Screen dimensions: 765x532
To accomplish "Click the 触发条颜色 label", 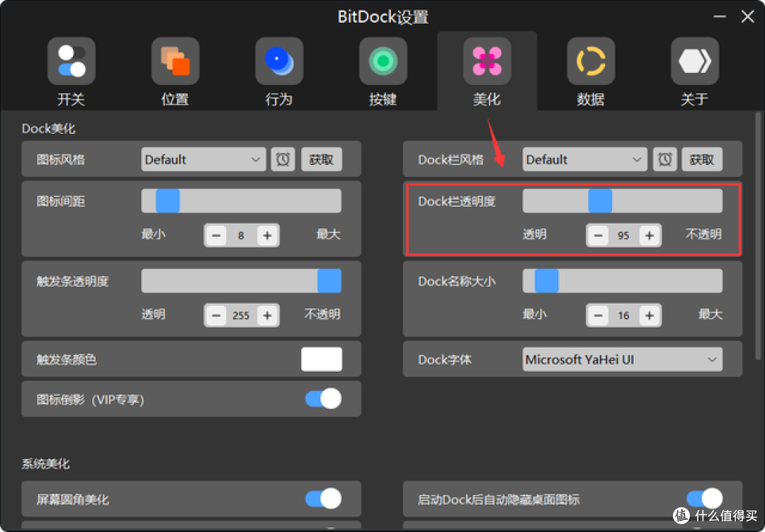I will point(67,360).
